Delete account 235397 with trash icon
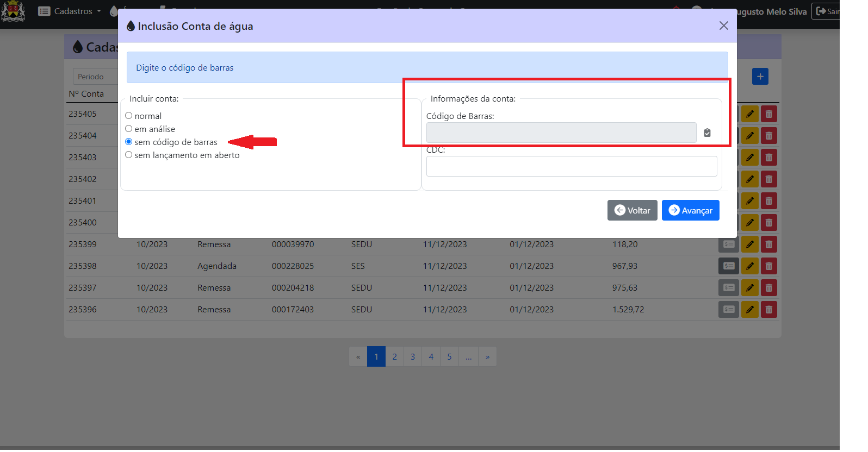This screenshot has width=868, height=452. pyautogui.click(x=769, y=288)
